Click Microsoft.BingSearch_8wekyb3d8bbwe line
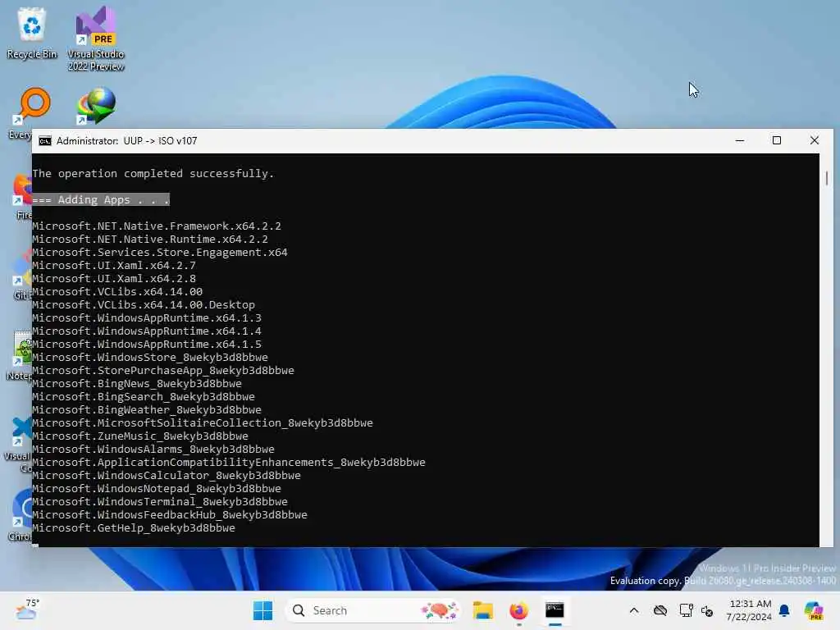 [144, 396]
